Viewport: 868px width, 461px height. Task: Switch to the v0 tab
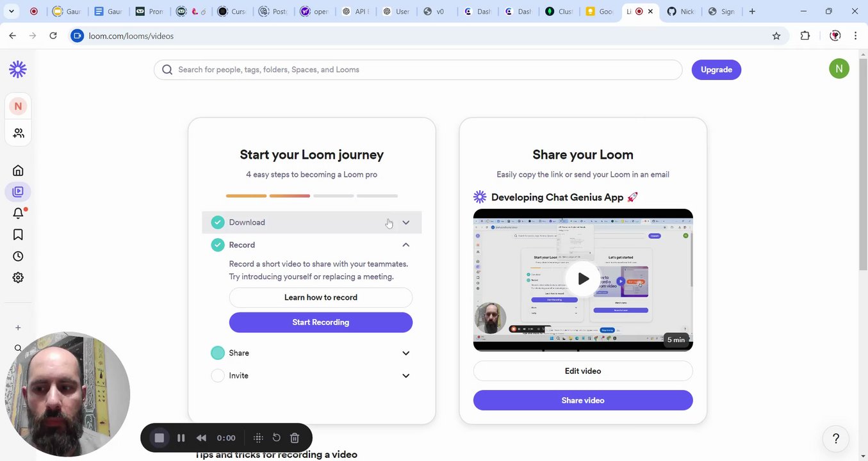click(x=436, y=12)
